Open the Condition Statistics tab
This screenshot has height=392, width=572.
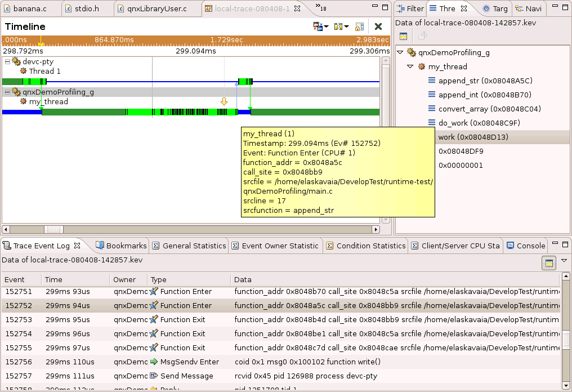point(370,246)
